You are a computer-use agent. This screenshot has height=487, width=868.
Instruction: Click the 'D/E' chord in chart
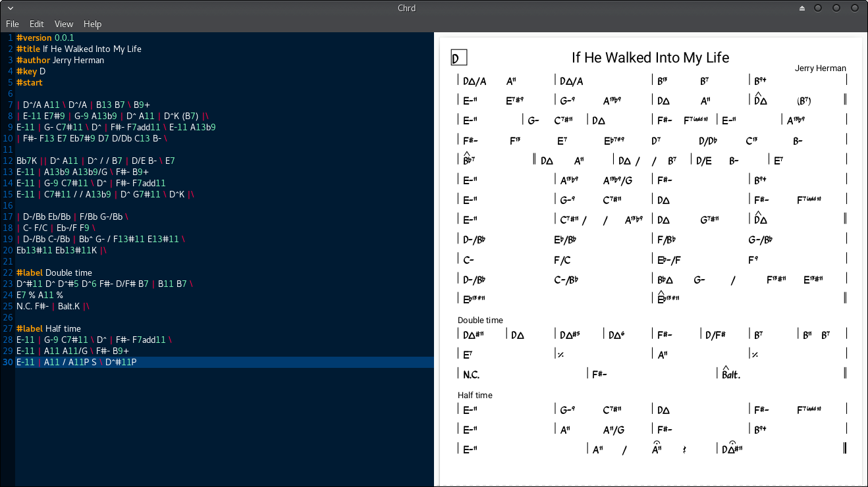tap(704, 161)
